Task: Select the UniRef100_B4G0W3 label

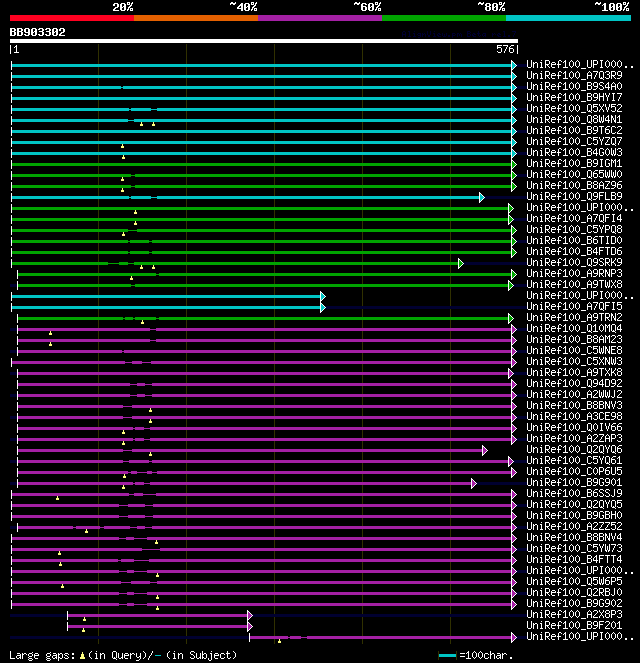Action: [574, 152]
